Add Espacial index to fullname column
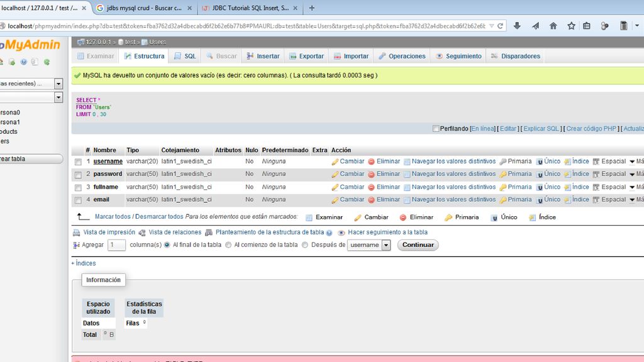The height and width of the screenshot is (362, 644). tap(609, 187)
